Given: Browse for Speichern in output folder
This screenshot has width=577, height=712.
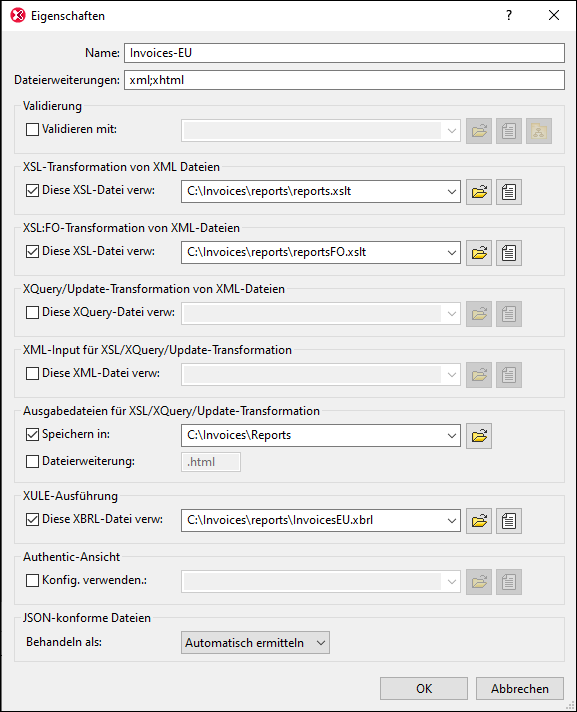Looking at the screenshot, I should [479, 436].
